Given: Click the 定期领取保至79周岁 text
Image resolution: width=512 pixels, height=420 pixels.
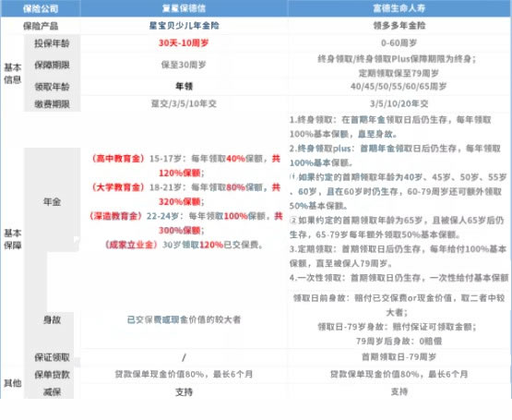Looking at the screenshot, I should coord(399,73).
